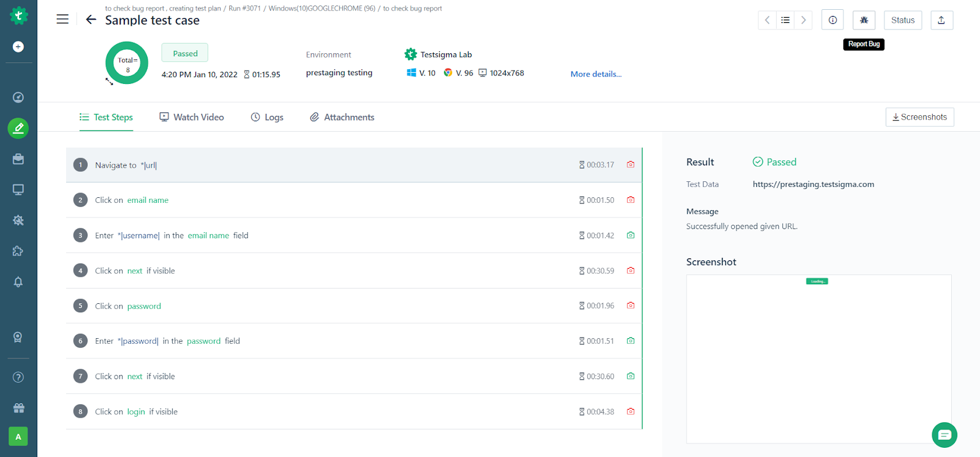Go back with the left arrow icon
This screenshot has height=457, width=980.
(x=91, y=20)
